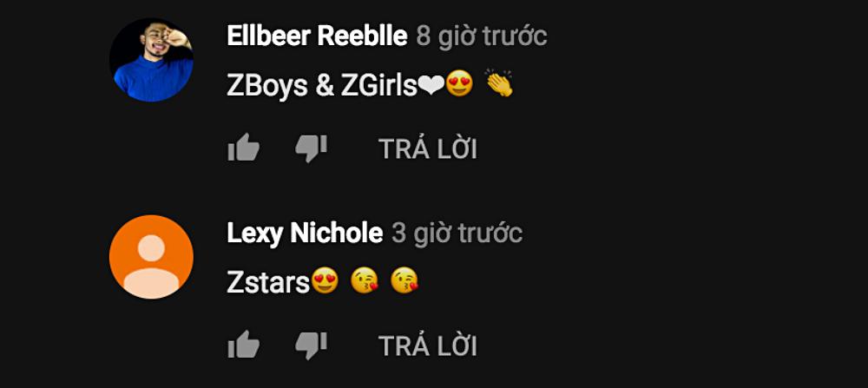Click the white heart emoji after ZGirls
The image size is (868, 388).
pos(431,85)
